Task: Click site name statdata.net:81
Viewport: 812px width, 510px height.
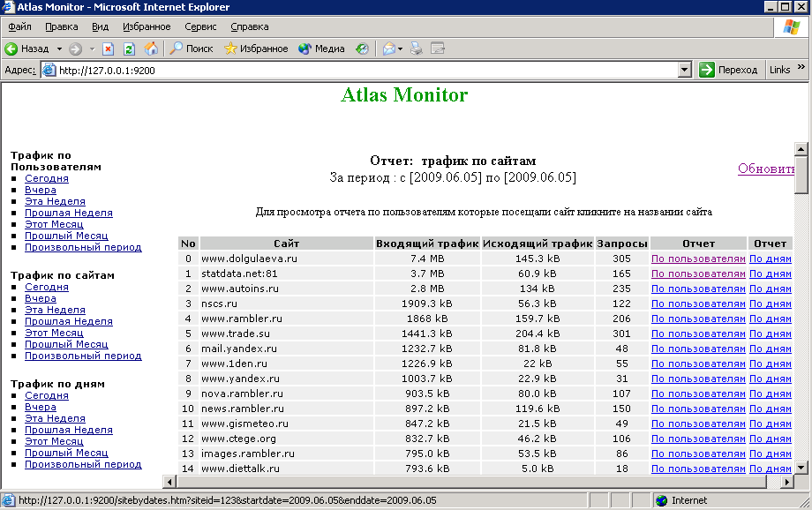Action: click(239, 274)
